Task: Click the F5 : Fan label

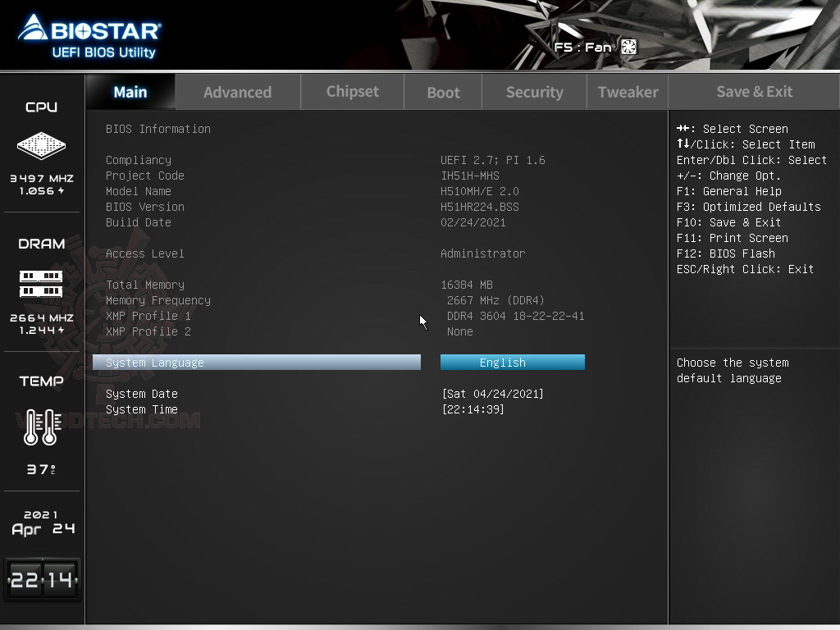Action: (x=583, y=47)
